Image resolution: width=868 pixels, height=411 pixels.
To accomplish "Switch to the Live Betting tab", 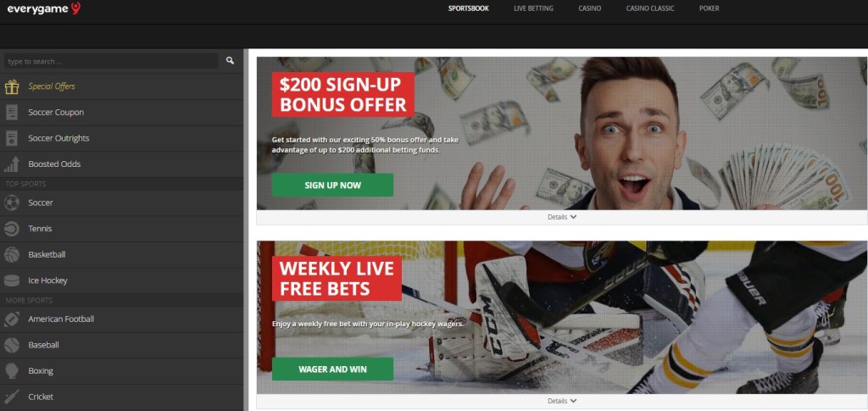I will 533,8.
